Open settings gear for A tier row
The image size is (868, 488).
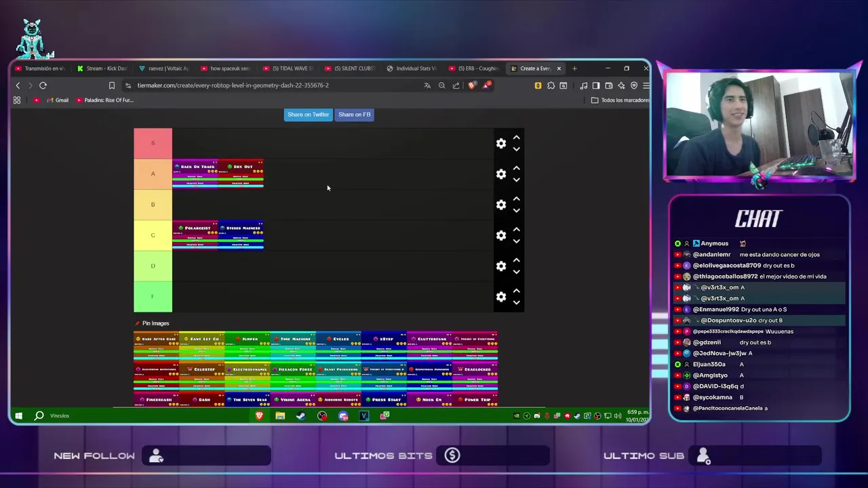pyautogui.click(x=500, y=174)
